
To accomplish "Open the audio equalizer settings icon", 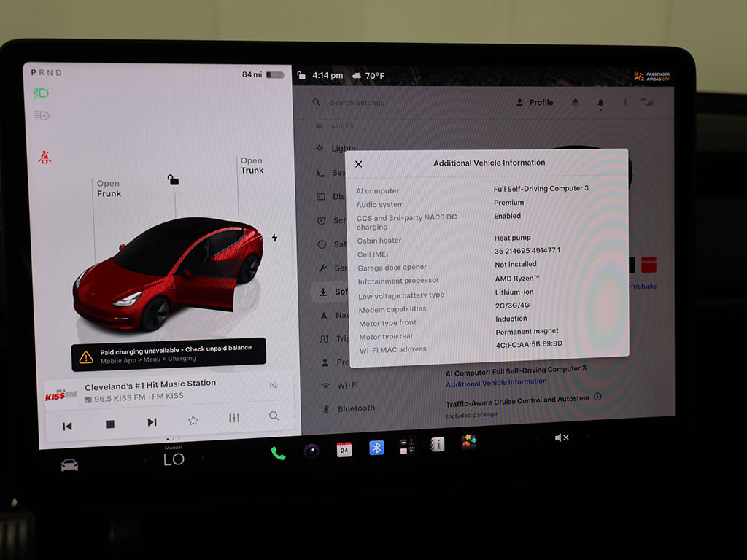I will (234, 418).
